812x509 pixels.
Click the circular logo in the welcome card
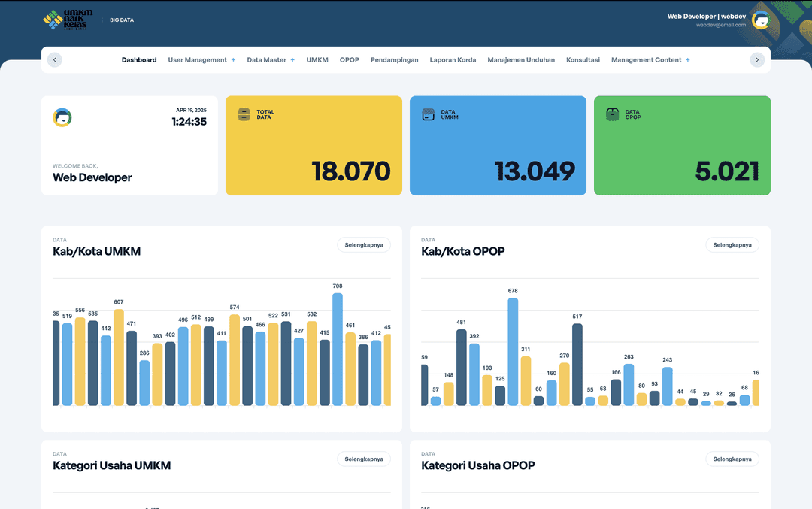point(63,117)
